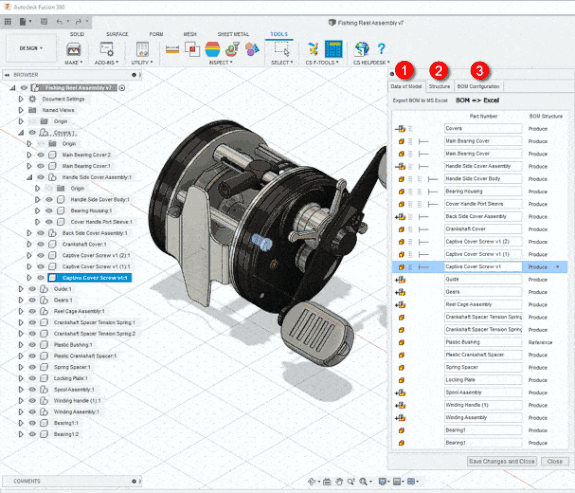Select the blue calculator BOM tool icon

[333, 49]
